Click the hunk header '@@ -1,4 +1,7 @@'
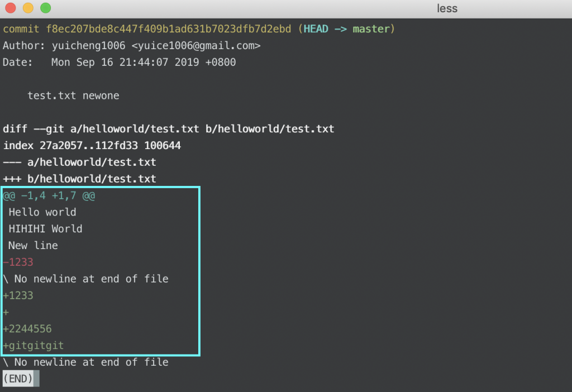Screen dimensions: 572x392 [49, 196]
